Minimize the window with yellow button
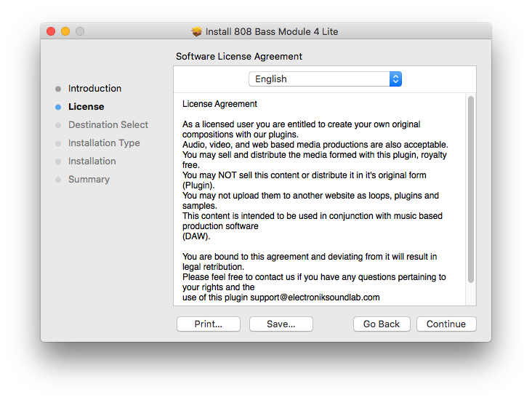The image size is (532, 400). point(65,31)
